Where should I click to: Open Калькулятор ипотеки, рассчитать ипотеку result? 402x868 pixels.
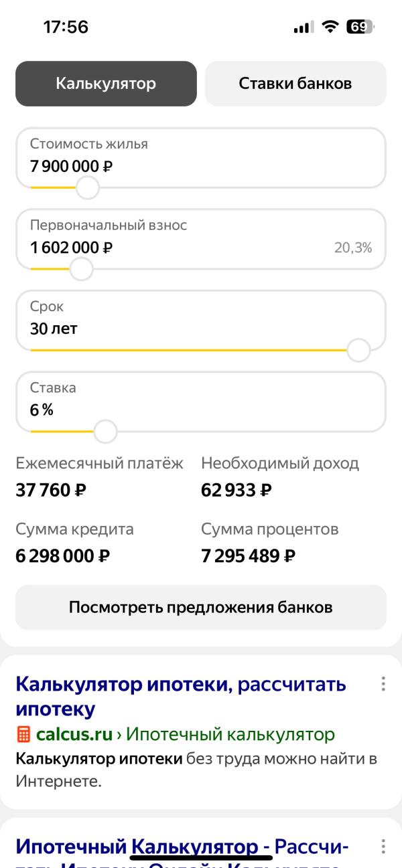pyautogui.click(x=181, y=696)
